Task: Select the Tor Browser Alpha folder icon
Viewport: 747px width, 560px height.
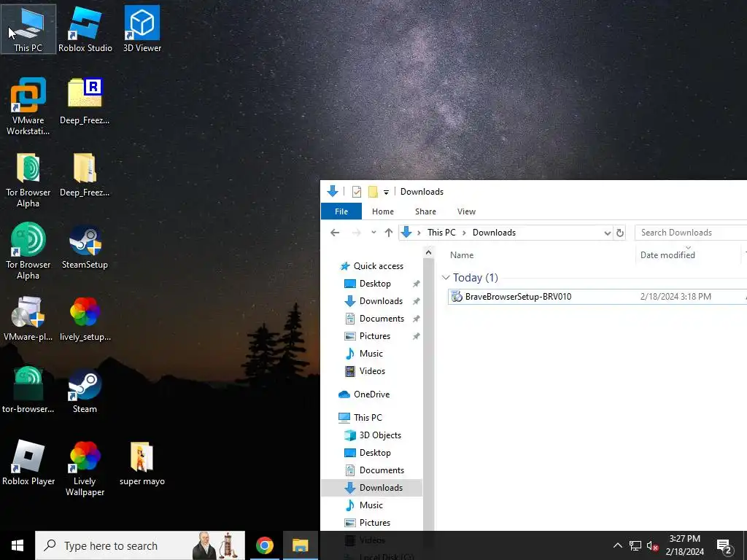Action: click(x=28, y=180)
